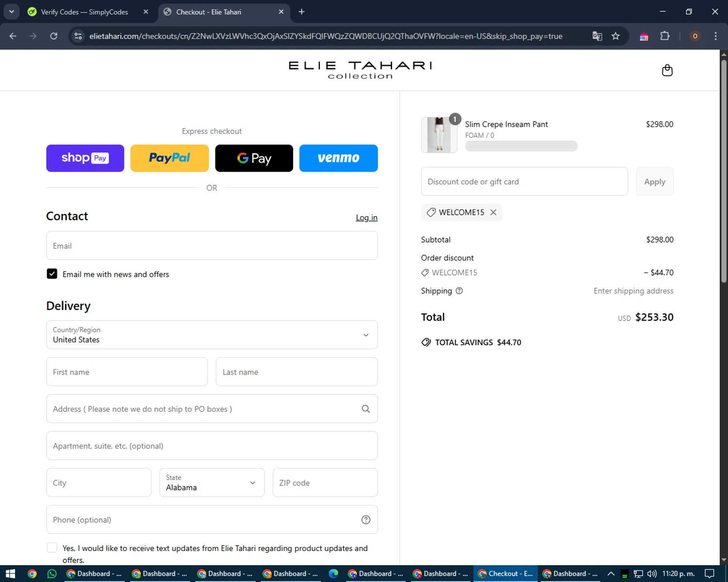The height and width of the screenshot is (582, 728).
Task: Click the Apply discount button
Action: [x=655, y=181]
